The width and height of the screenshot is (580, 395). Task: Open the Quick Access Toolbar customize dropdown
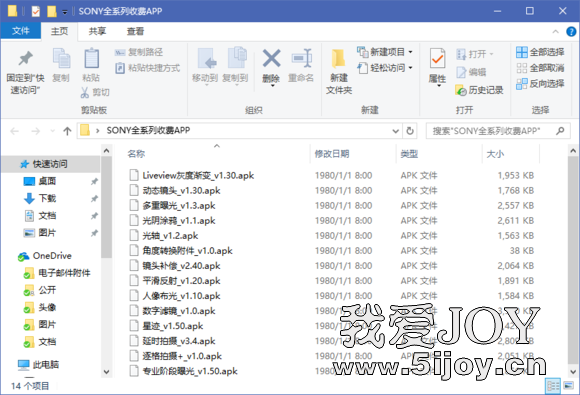tap(65, 12)
